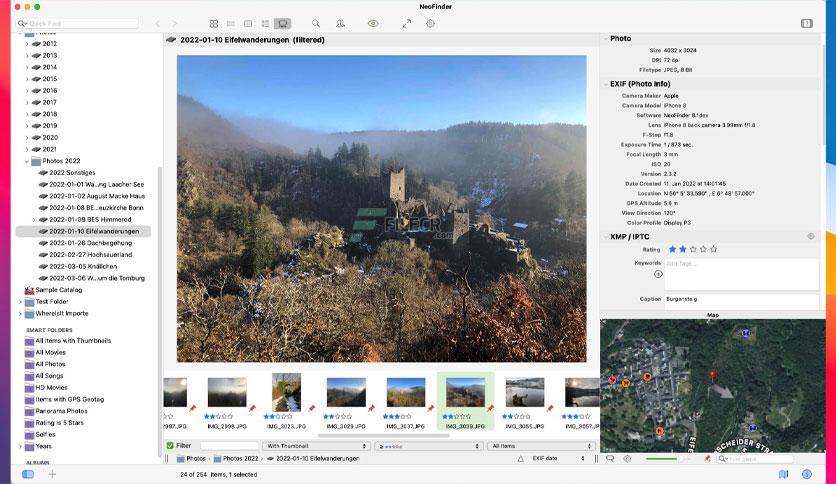Screen dimensions: 836x484
Task: Open the All Items filter dropdown
Action: tap(541, 446)
